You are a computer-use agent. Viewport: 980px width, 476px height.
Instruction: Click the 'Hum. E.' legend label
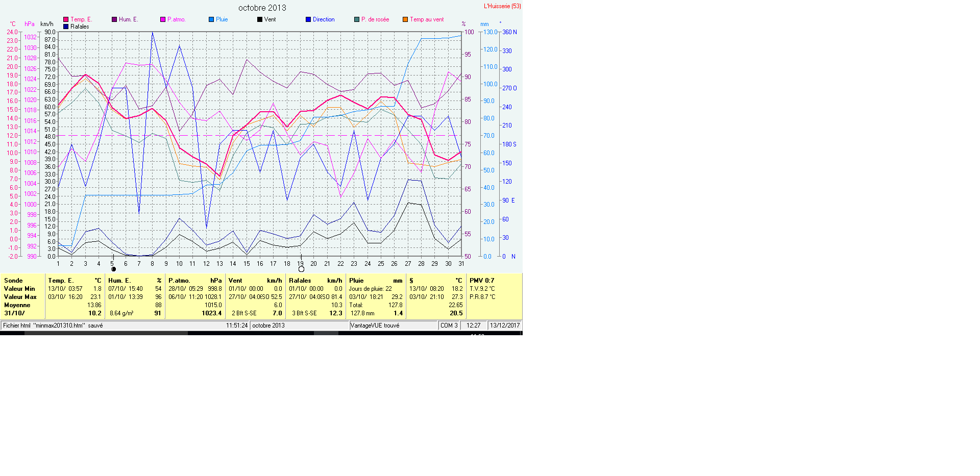pyautogui.click(x=129, y=19)
